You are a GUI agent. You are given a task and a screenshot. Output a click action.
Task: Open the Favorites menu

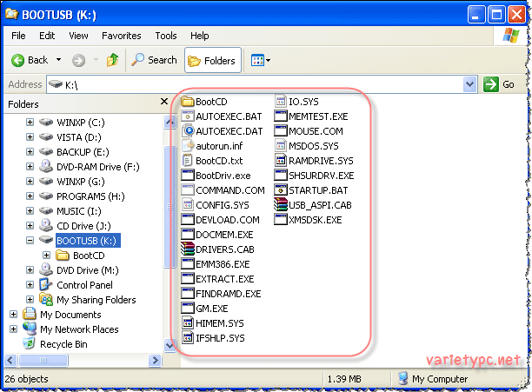click(x=122, y=36)
